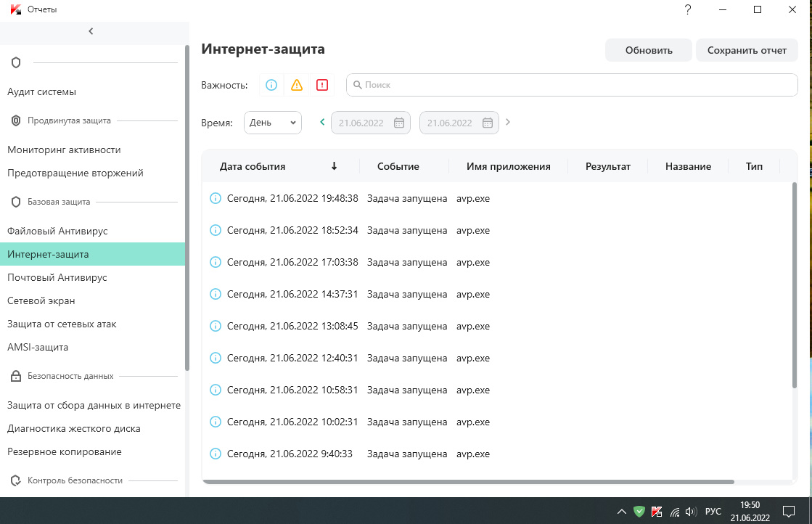Viewport: 812px width, 524px height.
Task: Click info icon of the 17:03:38 event
Action: 216,262
